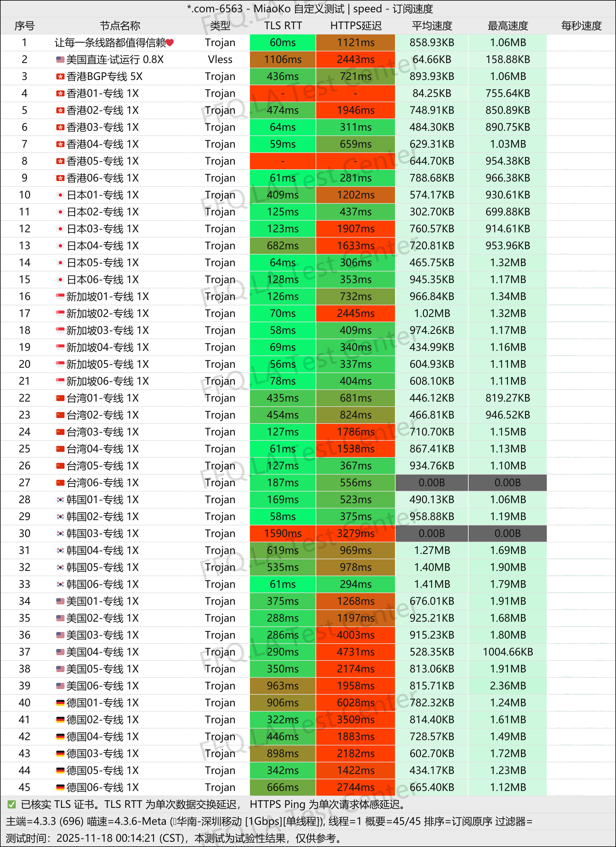Click the Korea flag beside 韩国06-专线 1X
616x847 pixels.
point(60,584)
